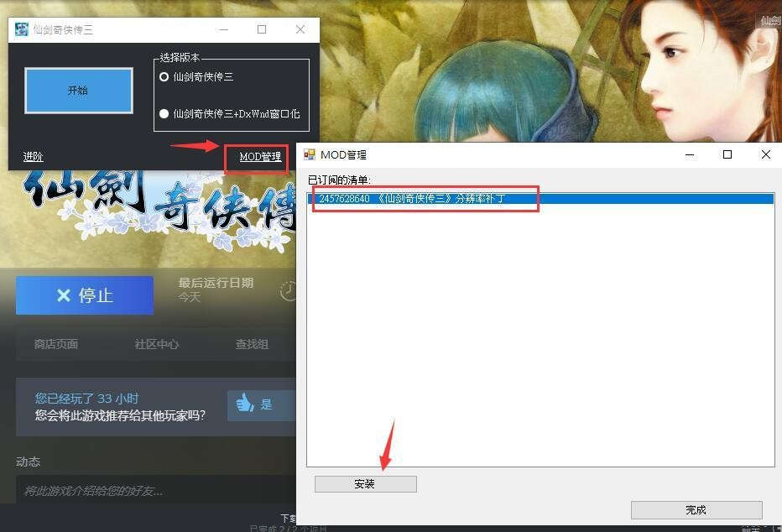
Task: Focus the 将此游戏介绍给您的好友 input field
Action: (x=156, y=490)
